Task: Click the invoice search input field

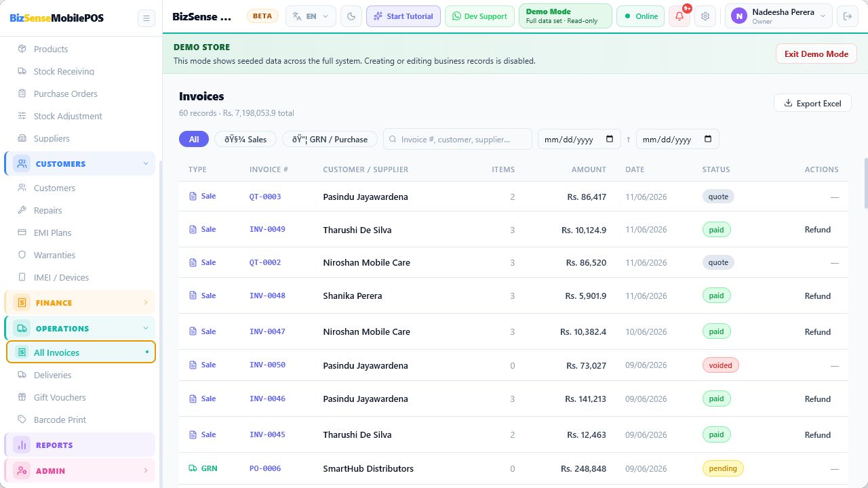Action: click(x=458, y=139)
